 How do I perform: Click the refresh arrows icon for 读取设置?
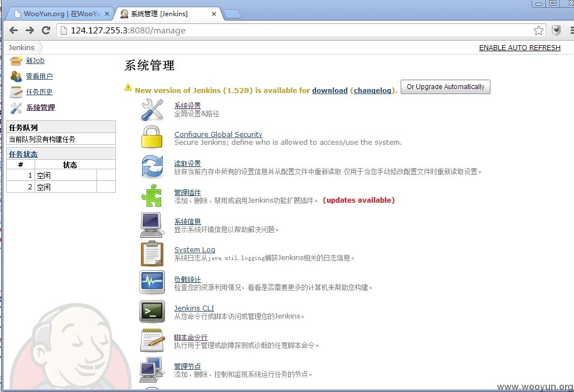(152, 166)
